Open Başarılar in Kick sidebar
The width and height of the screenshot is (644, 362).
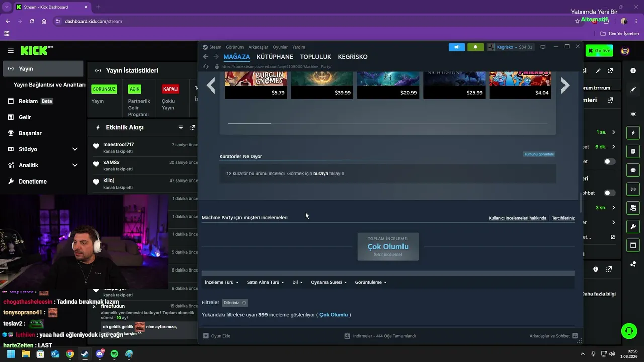(x=43, y=133)
